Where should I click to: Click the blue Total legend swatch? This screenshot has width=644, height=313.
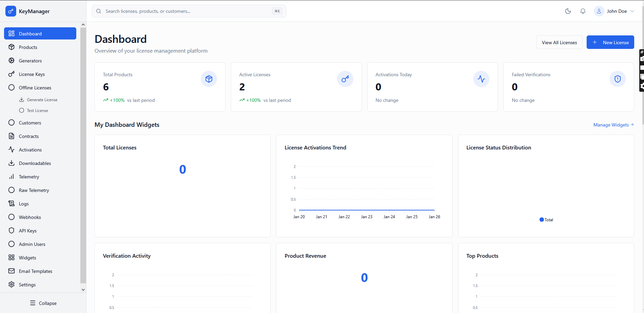click(x=542, y=220)
